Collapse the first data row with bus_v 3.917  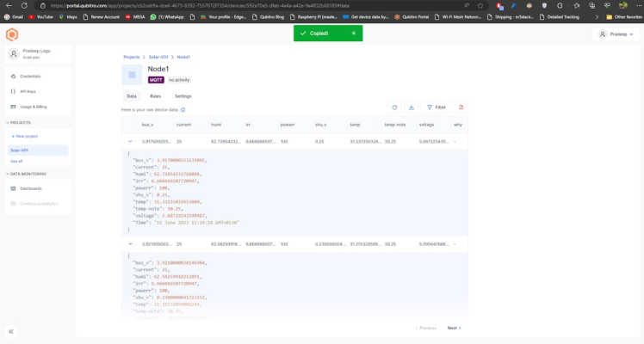pyautogui.click(x=130, y=141)
